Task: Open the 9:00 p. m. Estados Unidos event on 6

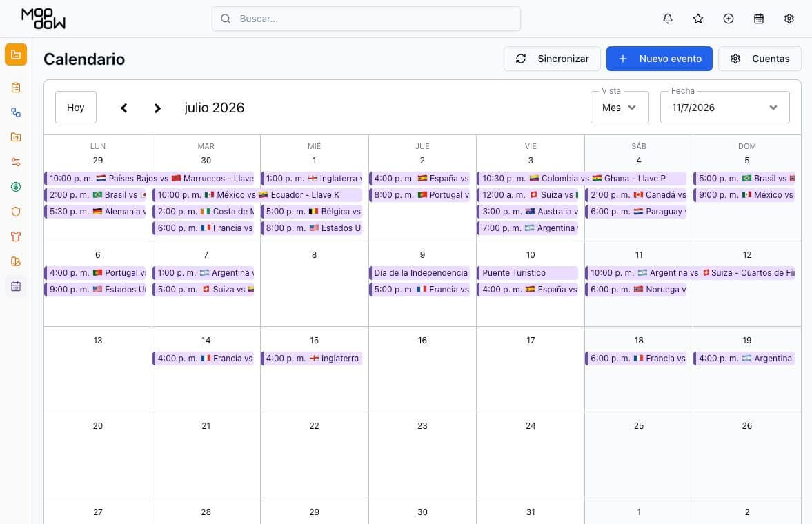Action: click(95, 289)
